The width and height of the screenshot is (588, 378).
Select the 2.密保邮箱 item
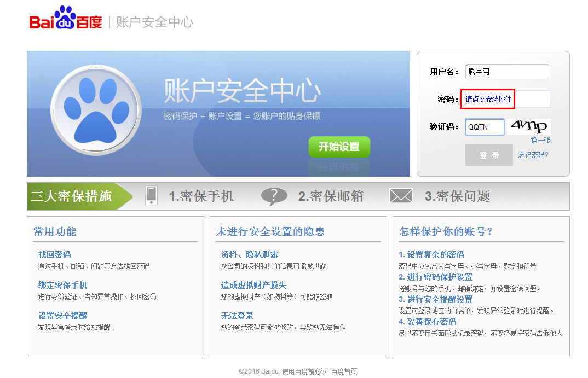331,196
